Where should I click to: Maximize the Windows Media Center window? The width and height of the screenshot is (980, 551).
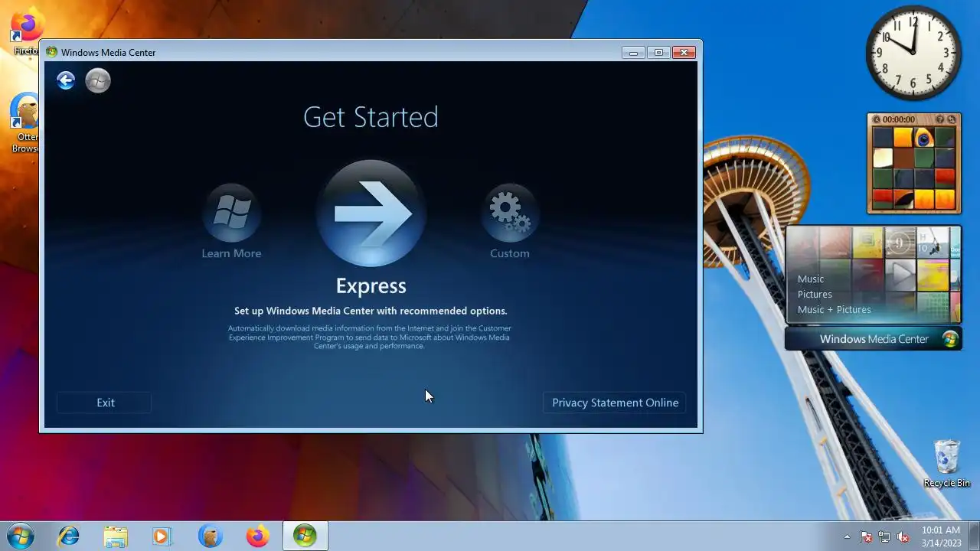[658, 52]
